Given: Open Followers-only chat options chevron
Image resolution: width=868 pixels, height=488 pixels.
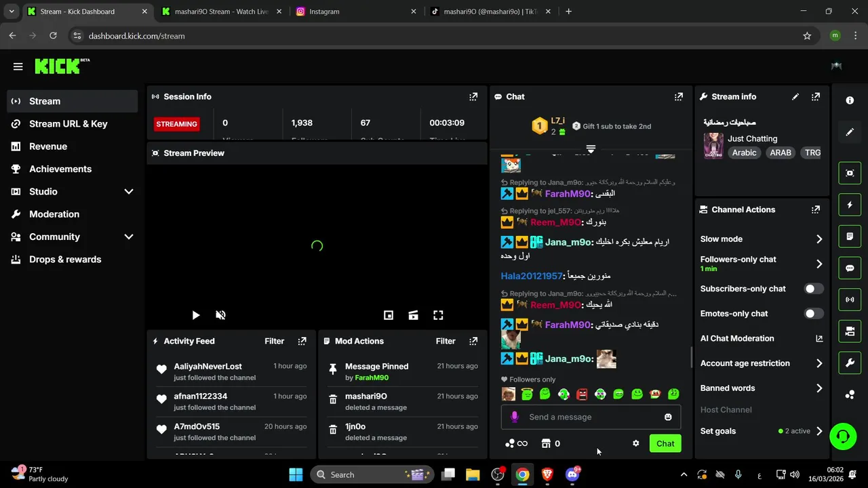Looking at the screenshot, I should (x=818, y=264).
